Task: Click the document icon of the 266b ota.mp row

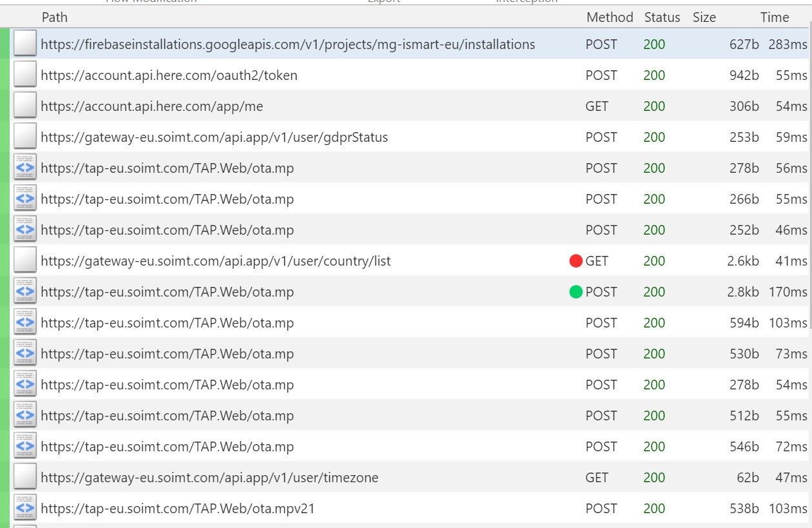Action: 25,199
